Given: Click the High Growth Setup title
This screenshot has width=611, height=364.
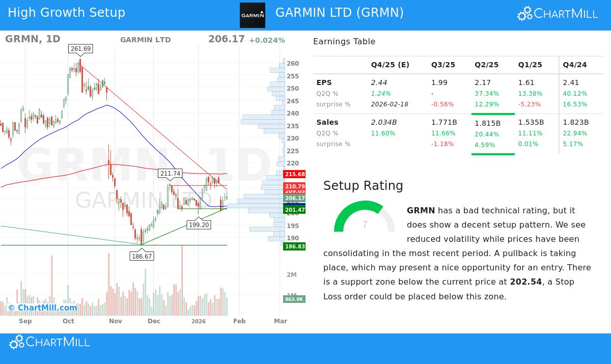Looking at the screenshot, I should click(x=66, y=13).
